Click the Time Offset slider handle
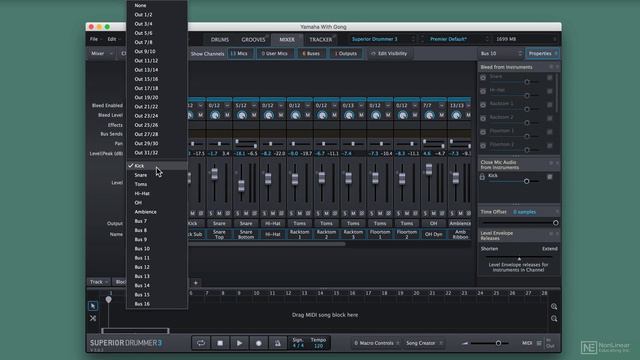This screenshot has width=640, height=360. [x=556, y=223]
